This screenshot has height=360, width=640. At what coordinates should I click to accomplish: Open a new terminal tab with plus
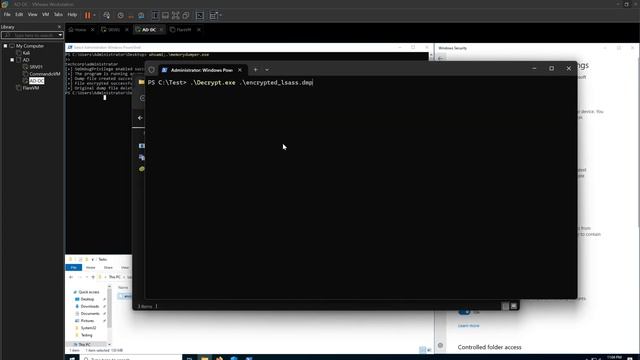[x=256, y=70]
